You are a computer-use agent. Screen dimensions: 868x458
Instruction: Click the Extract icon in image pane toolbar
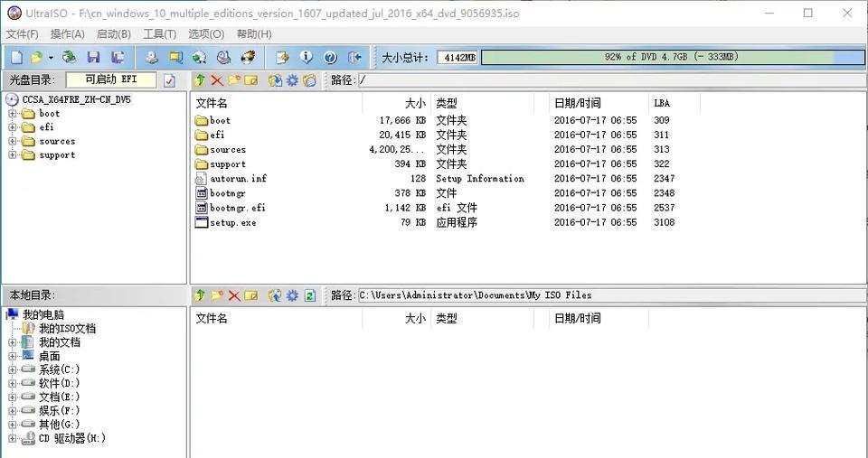click(x=275, y=80)
